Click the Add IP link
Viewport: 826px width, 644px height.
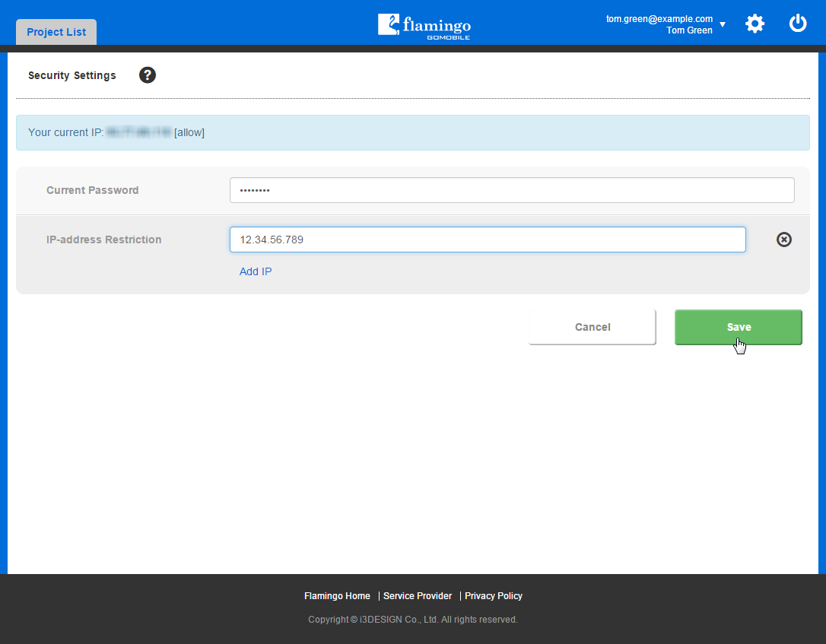[x=256, y=271]
